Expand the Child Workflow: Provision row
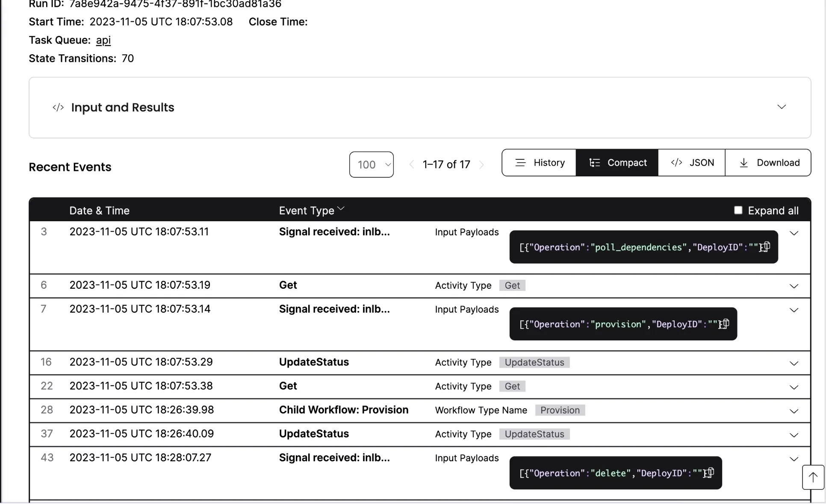Image resolution: width=826 pixels, height=504 pixels. point(794,411)
